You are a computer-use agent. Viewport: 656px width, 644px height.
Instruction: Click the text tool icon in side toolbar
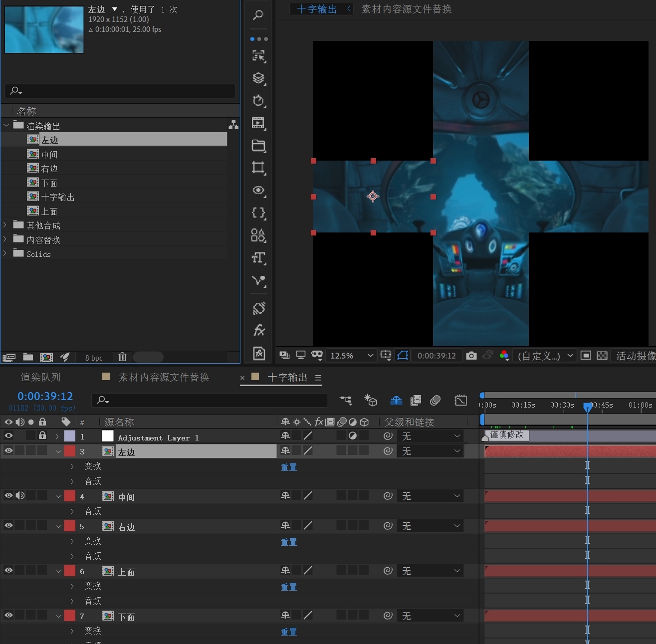coord(258,258)
